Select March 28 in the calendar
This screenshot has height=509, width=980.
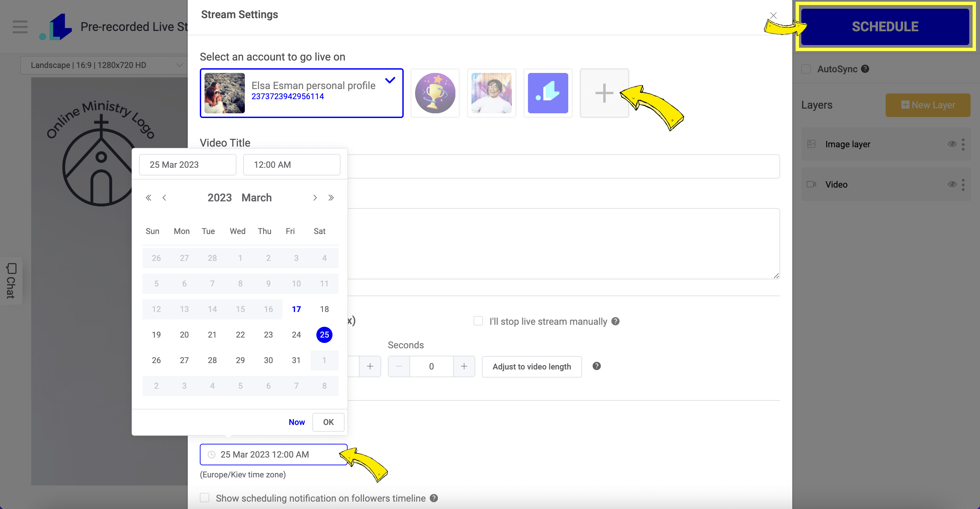[x=212, y=360]
